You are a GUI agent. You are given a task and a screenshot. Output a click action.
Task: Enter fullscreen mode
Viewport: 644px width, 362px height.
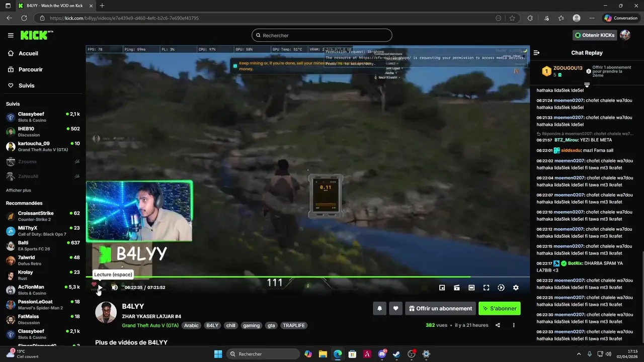pyautogui.click(x=486, y=288)
